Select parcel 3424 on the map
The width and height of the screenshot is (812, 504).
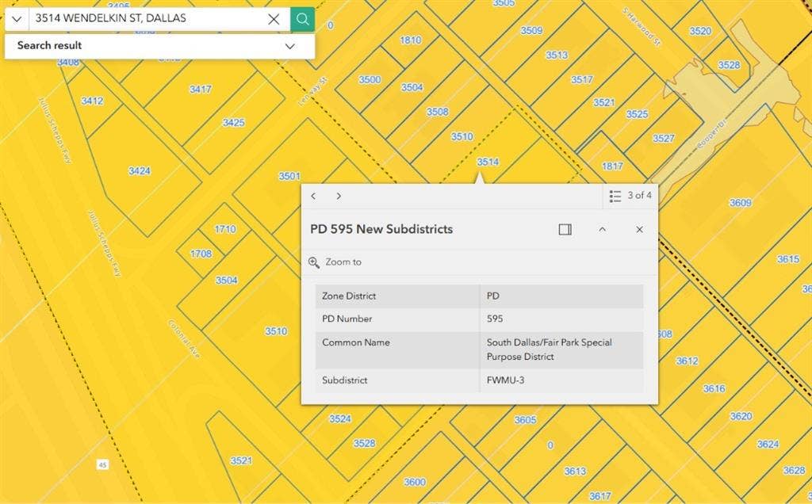[140, 170]
